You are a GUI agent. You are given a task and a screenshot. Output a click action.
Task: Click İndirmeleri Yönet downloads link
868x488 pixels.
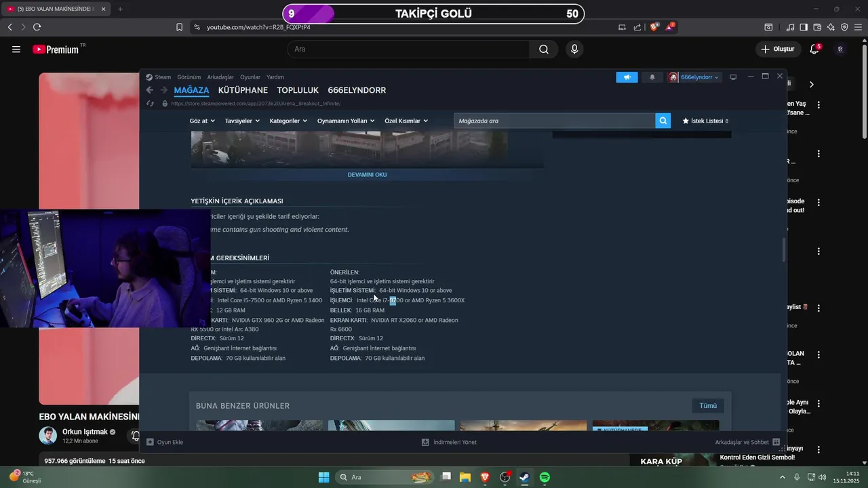[x=449, y=442]
